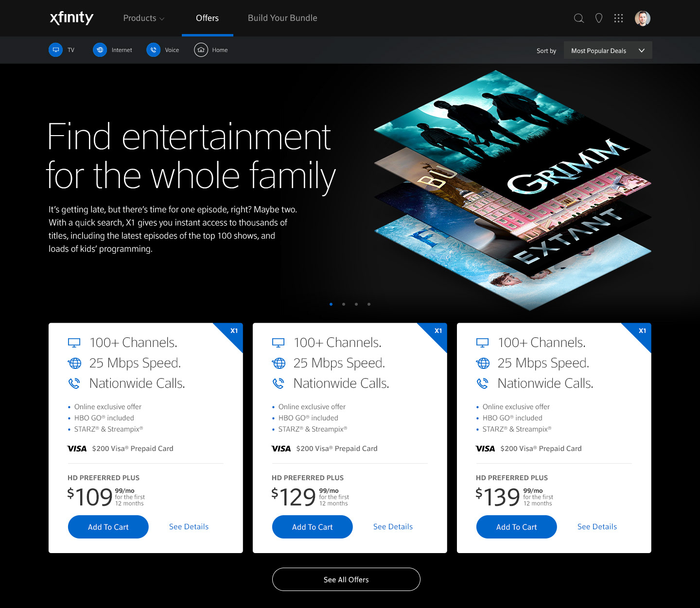700x608 pixels.
Task: Open the Build Your Bundle tab
Action: pos(282,18)
